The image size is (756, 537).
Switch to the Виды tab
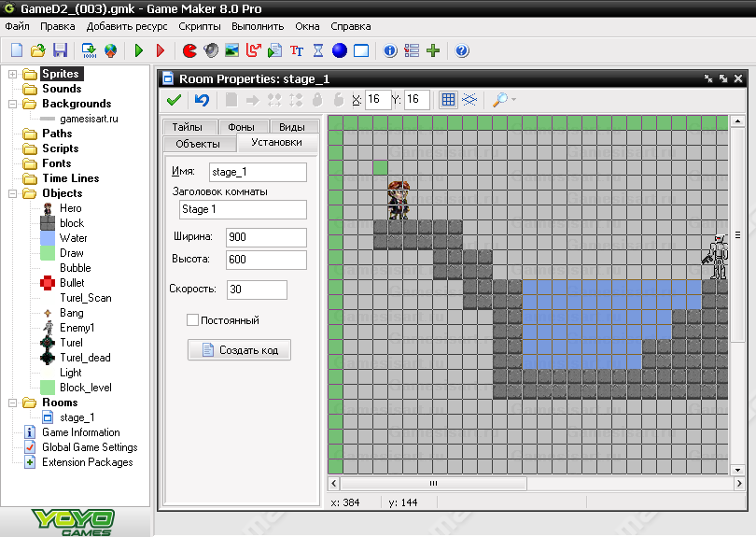click(x=294, y=126)
